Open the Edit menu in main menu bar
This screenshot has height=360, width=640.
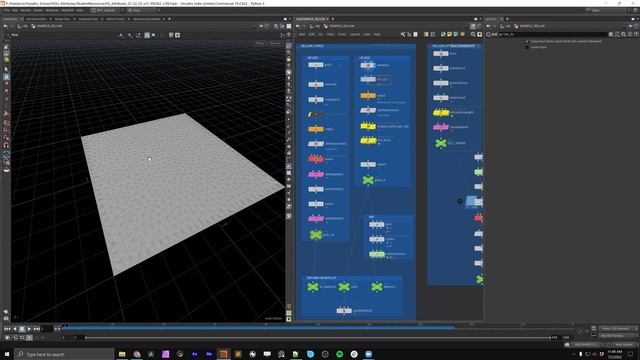[x=15, y=10]
